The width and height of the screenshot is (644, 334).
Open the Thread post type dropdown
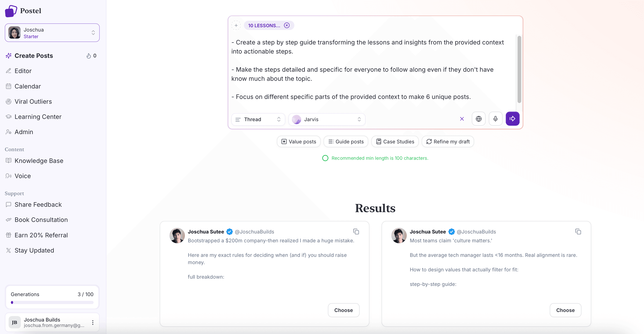tap(258, 119)
